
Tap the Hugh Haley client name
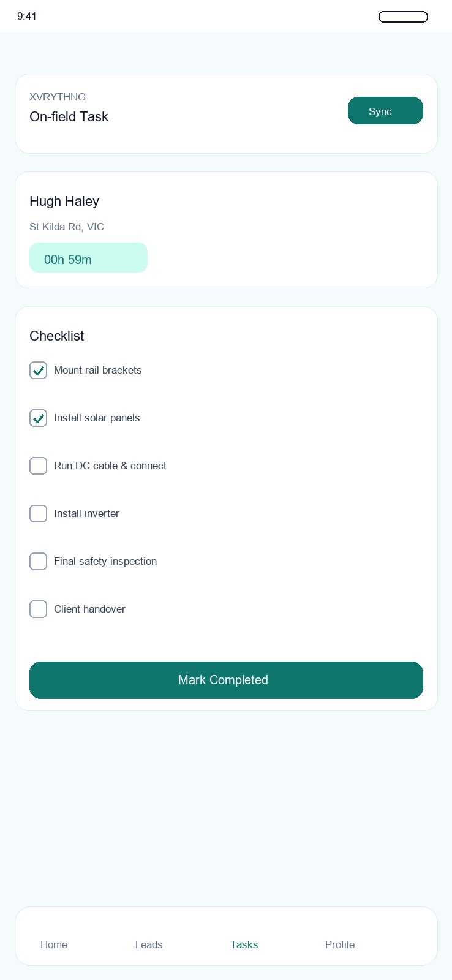pos(64,202)
